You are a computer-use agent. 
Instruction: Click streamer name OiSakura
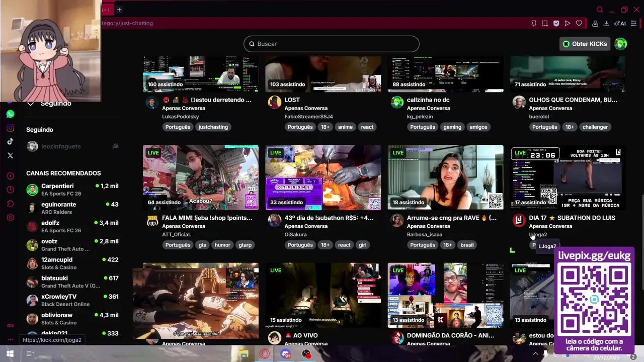pos(295,234)
